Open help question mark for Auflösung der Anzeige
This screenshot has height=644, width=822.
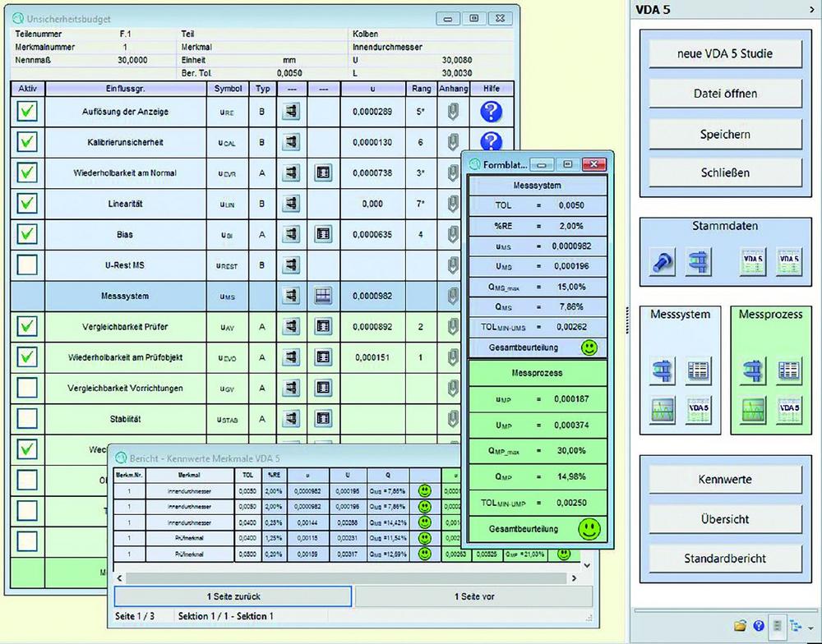(x=492, y=112)
